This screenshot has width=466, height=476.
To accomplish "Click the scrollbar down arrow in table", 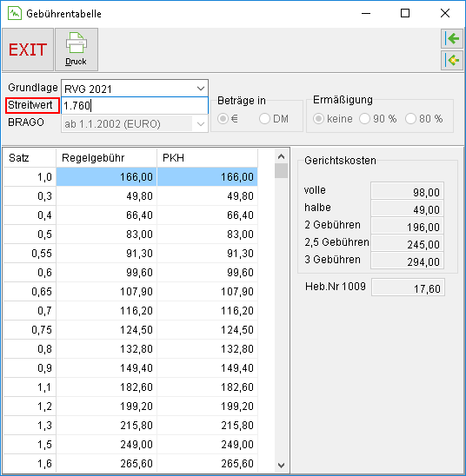I will [x=282, y=465].
